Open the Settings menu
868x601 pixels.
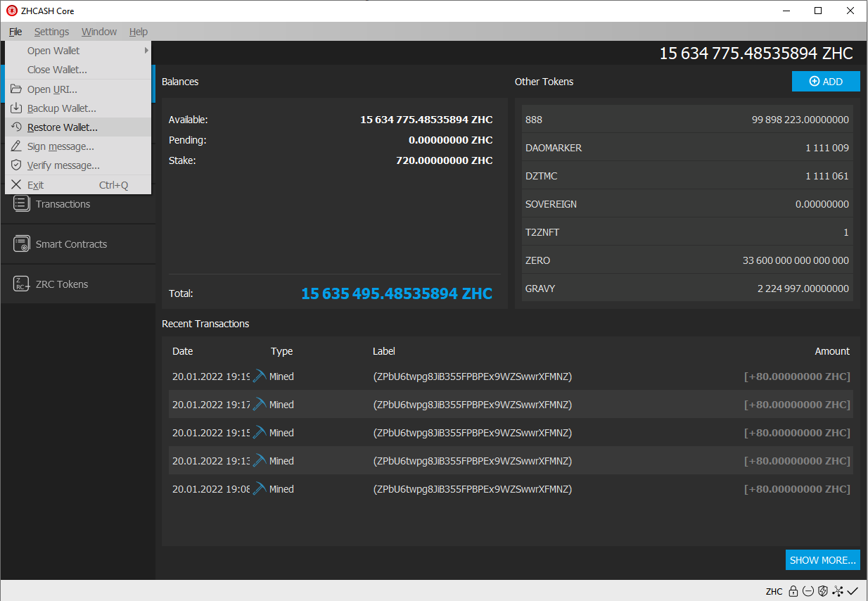pos(51,32)
